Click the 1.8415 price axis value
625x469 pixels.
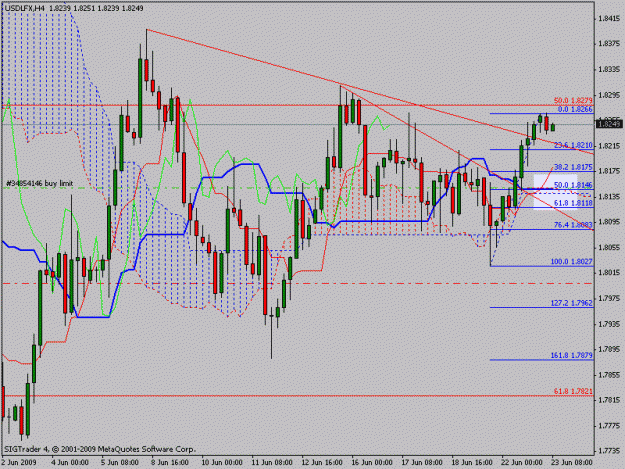pos(609,18)
